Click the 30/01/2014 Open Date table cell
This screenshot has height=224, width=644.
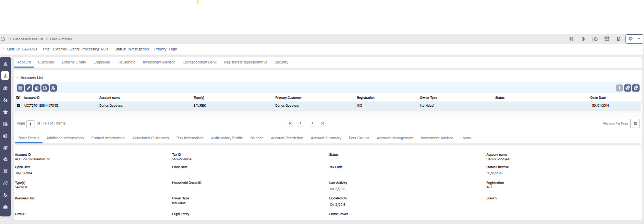600,106
